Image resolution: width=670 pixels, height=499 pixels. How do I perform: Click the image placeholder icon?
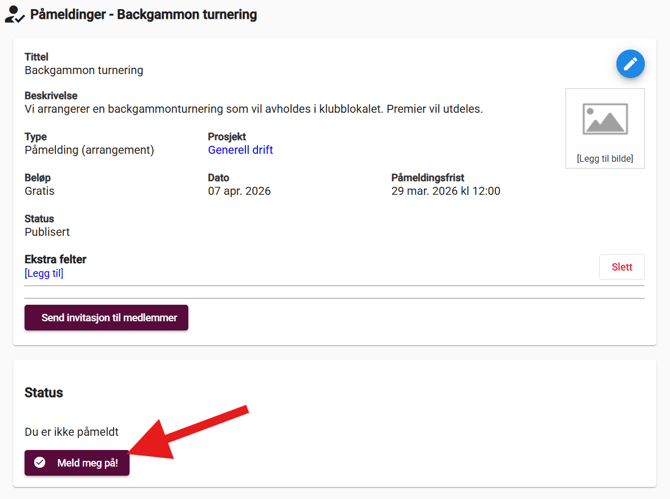[605, 119]
